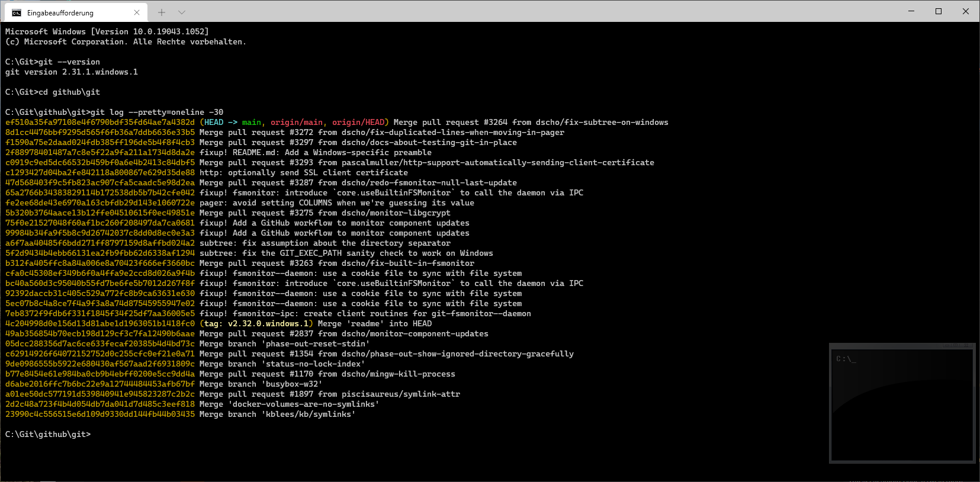Click the Microsoft Windows version banner line
Image resolution: width=980 pixels, height=482 pixels.
click(x=107, y=32)
